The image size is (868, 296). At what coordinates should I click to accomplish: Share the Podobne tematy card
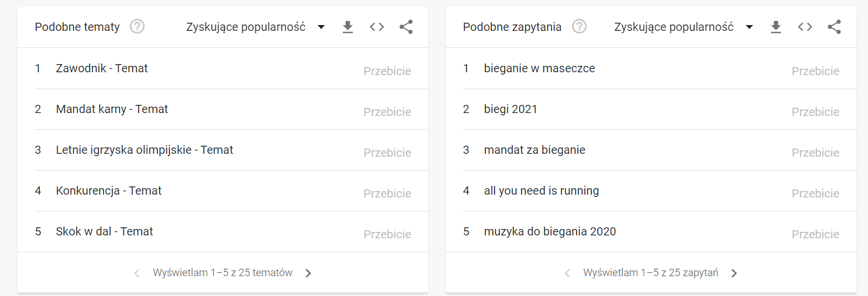[x=406, y=27]
